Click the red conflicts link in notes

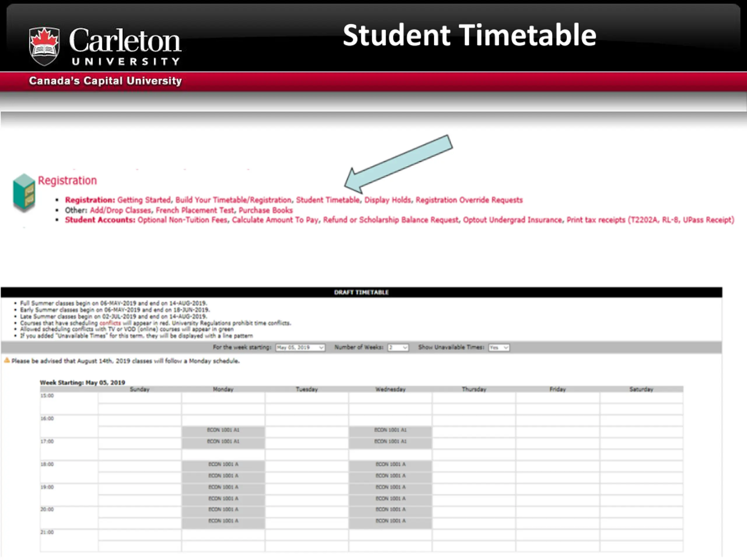[x=110, y=323]
